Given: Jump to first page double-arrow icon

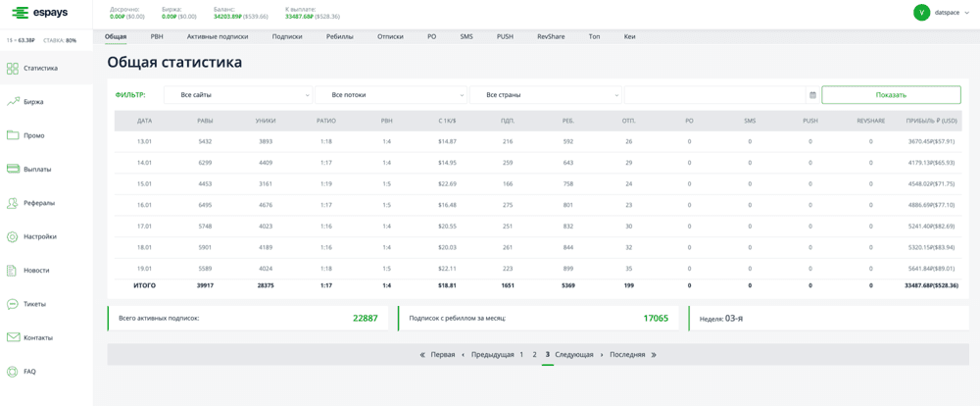Looking at the screenshot, I should pos(423,355).
